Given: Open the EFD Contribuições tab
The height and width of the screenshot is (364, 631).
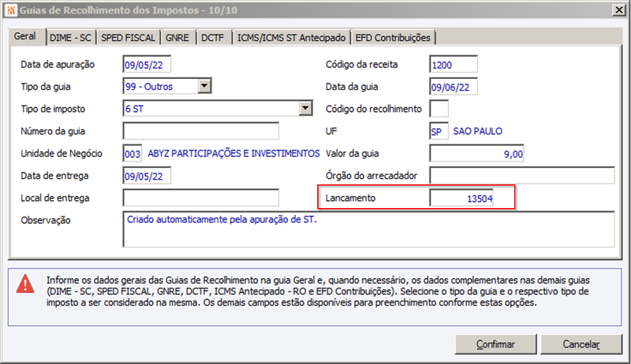Looking at the screenshot, I should [393, 38].
